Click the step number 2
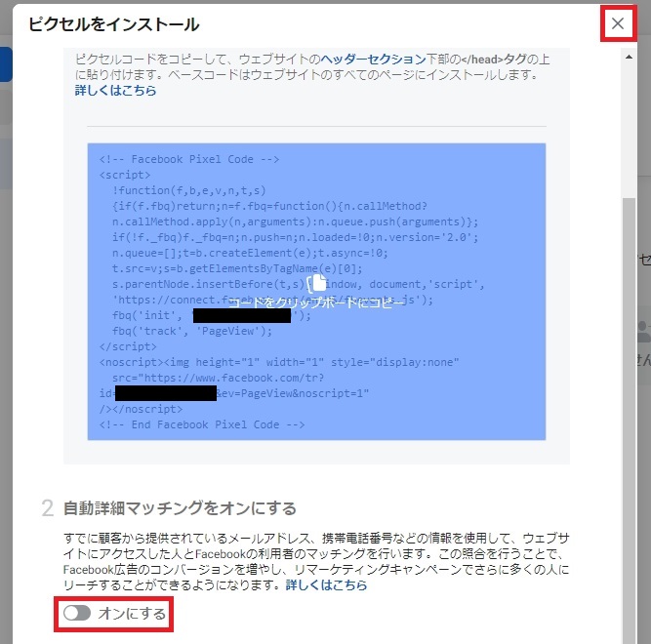This screenshot has width=651, height=644. [47, 508]
